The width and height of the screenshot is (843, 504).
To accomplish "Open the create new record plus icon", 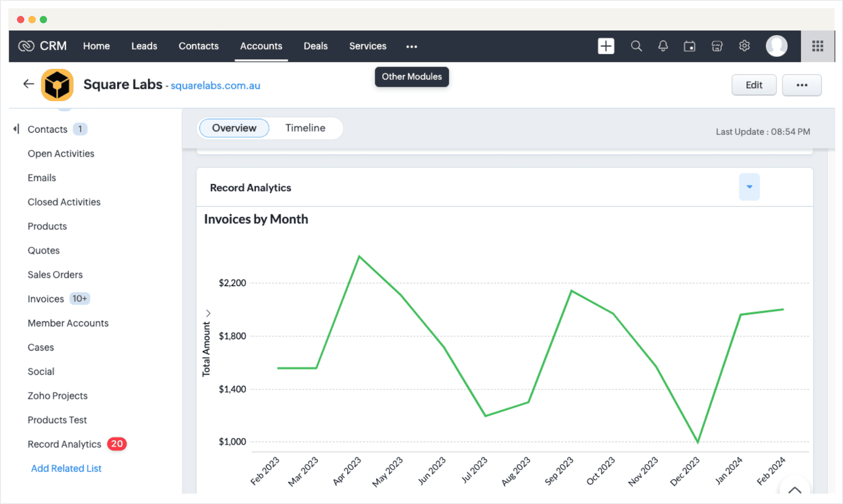I will coord(606,46).
